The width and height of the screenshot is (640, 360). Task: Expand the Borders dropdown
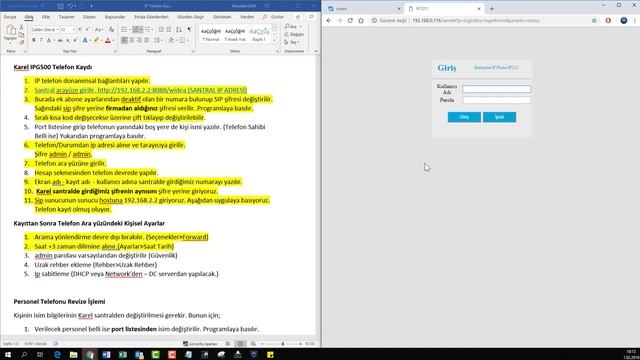(187, 40)
